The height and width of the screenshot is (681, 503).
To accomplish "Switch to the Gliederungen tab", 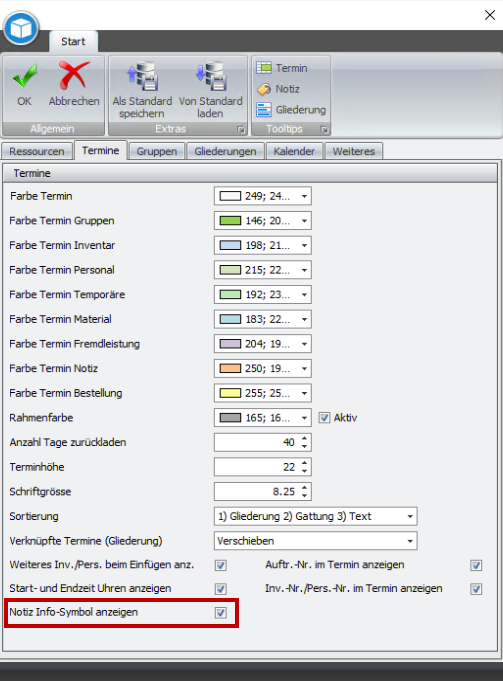I will point(225,151).
